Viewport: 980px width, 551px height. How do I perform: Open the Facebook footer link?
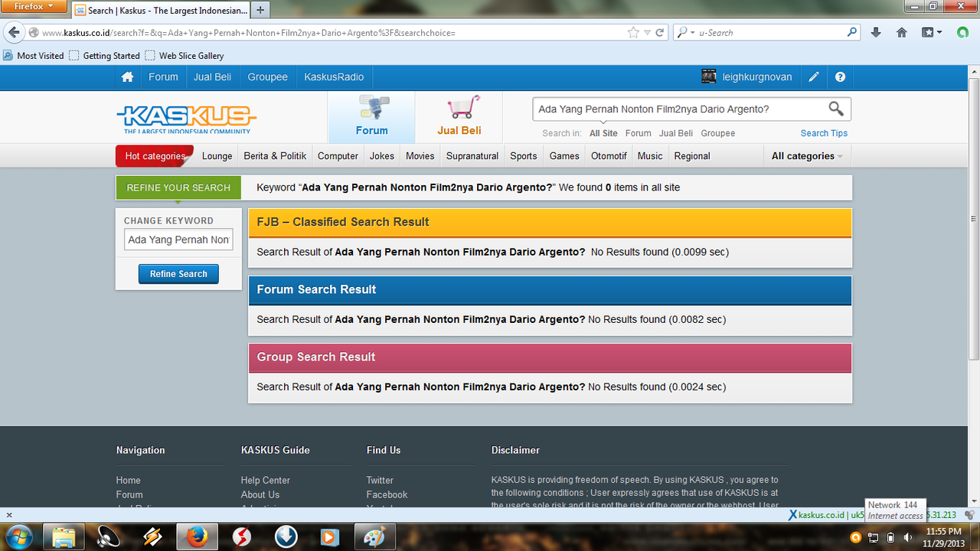coord(387,495)
